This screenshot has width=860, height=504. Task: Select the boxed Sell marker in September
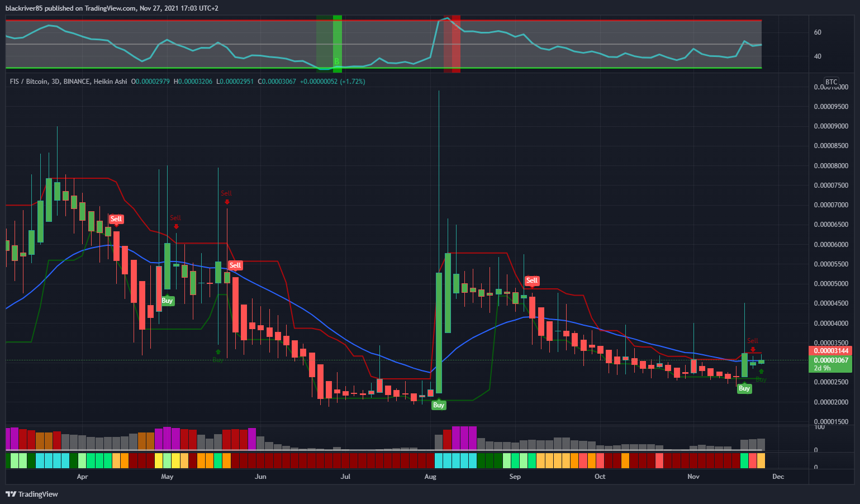click(532, 280)
